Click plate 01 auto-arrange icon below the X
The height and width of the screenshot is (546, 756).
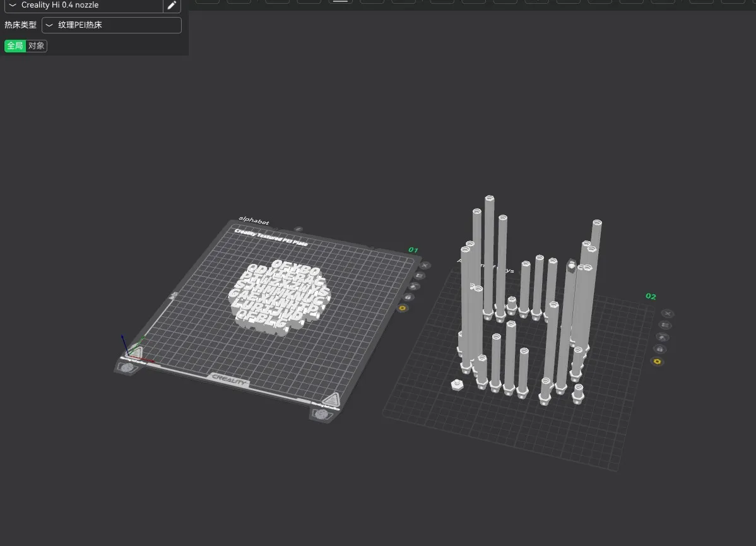420,276
